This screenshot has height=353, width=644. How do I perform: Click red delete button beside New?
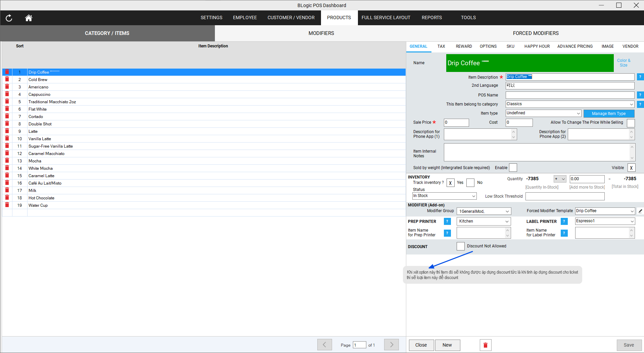pyautogui.click(x=485, y=345)
